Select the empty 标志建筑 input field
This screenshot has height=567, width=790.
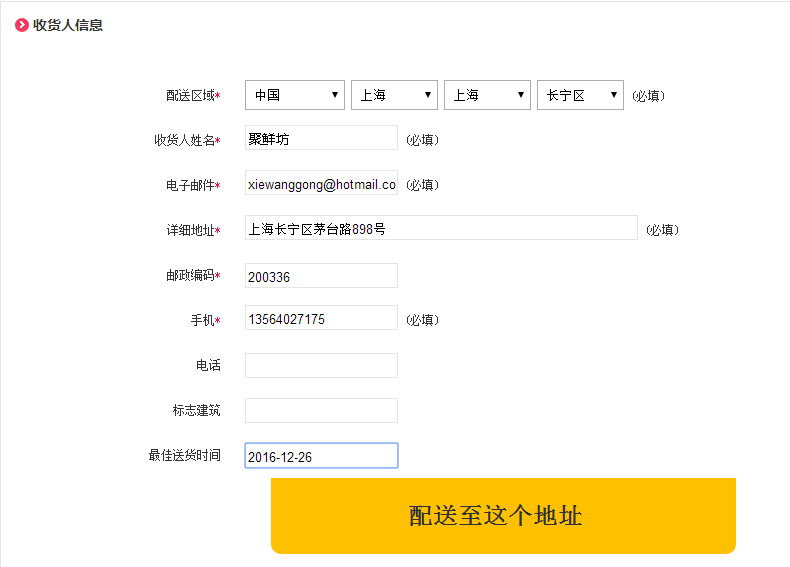[321, 410]
